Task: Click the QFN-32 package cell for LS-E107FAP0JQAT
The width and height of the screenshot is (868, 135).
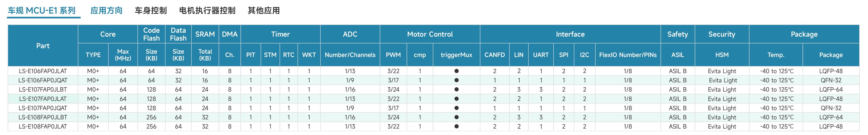Action: [831, 108]
